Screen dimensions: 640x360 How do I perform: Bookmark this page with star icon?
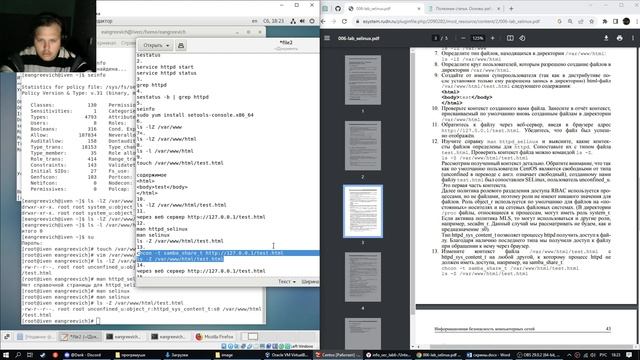(x=591, y=21)
